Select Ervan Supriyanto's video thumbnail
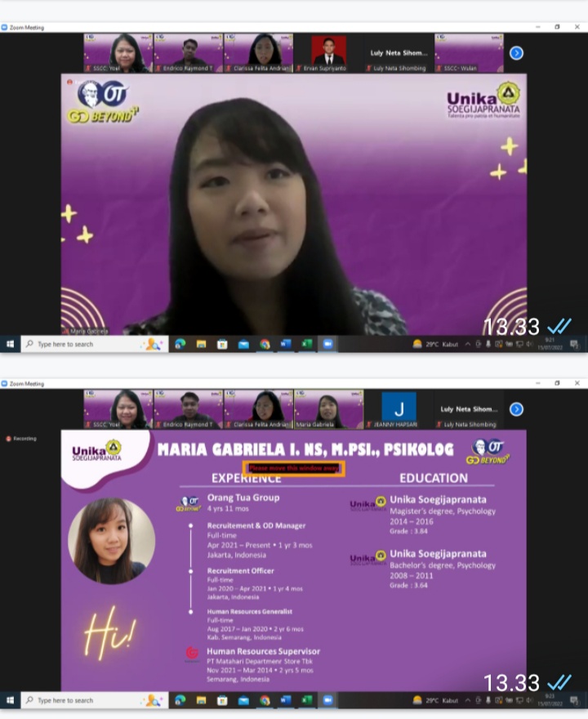Image resolution: width=588 pixels, height=719 pixels. 329,53
